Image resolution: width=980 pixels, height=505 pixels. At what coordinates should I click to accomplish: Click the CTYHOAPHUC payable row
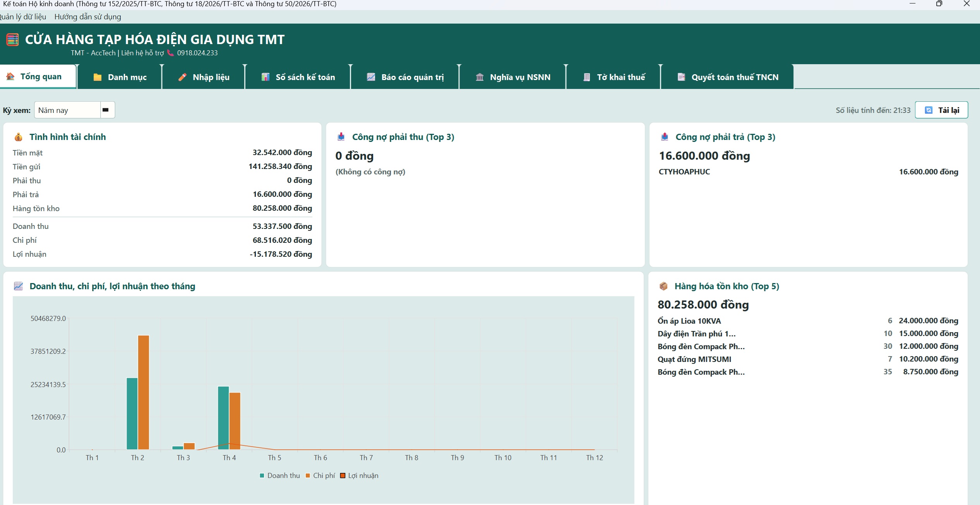pyautogui.click(x=808, y=172)
